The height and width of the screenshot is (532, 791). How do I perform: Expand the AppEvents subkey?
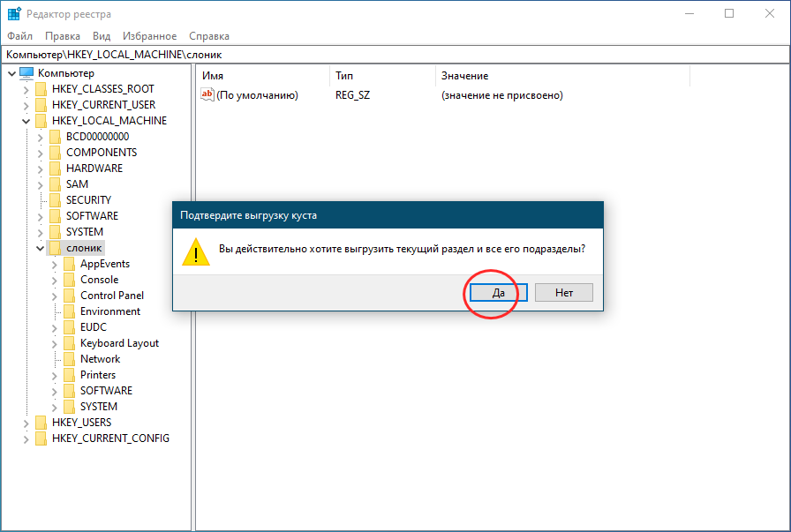click(55, 264)
